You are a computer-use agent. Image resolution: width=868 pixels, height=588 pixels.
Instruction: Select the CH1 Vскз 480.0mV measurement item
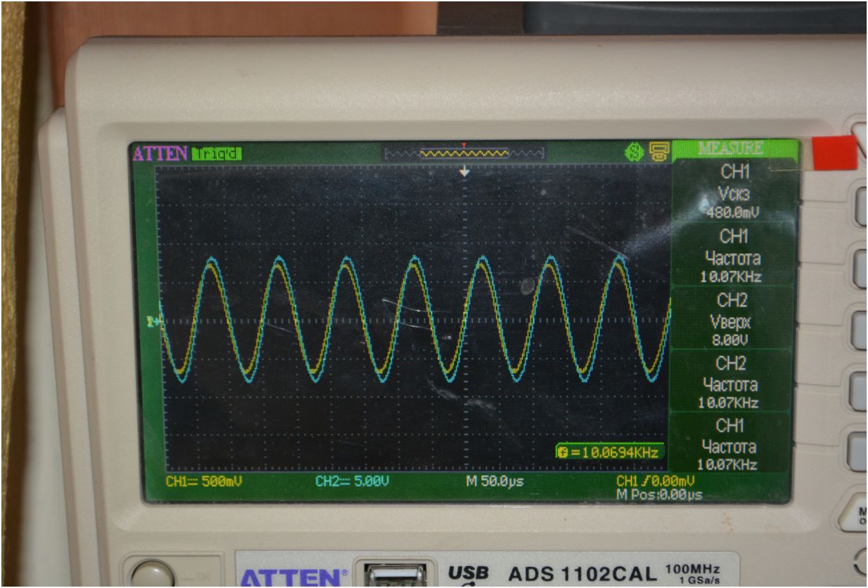[733, 191]
